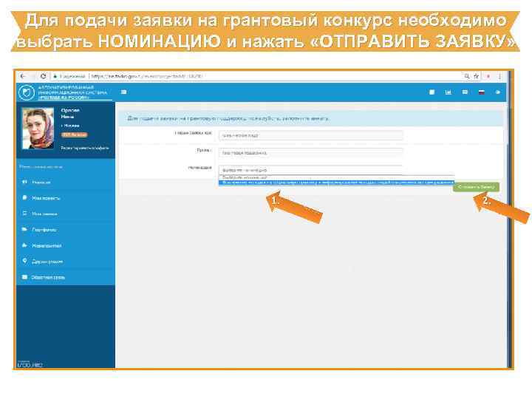Click the information system title in the header
Screen dimensions: 532x399
tap(72, 92)
